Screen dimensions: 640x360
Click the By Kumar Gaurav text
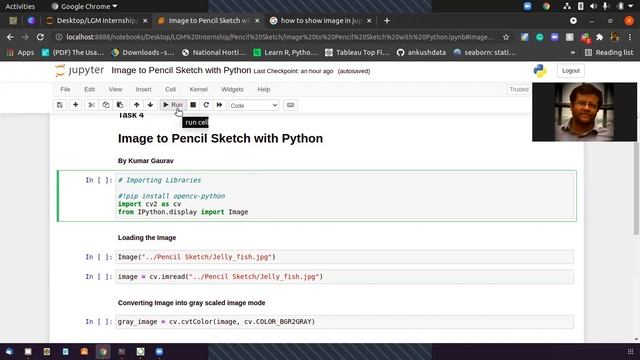tap(146, 161)
